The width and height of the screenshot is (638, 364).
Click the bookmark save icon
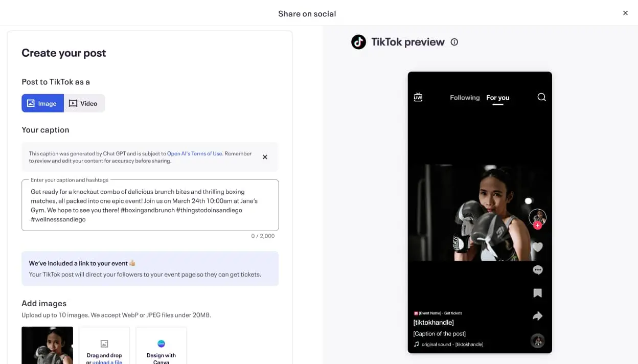click(x=537, y=293)
